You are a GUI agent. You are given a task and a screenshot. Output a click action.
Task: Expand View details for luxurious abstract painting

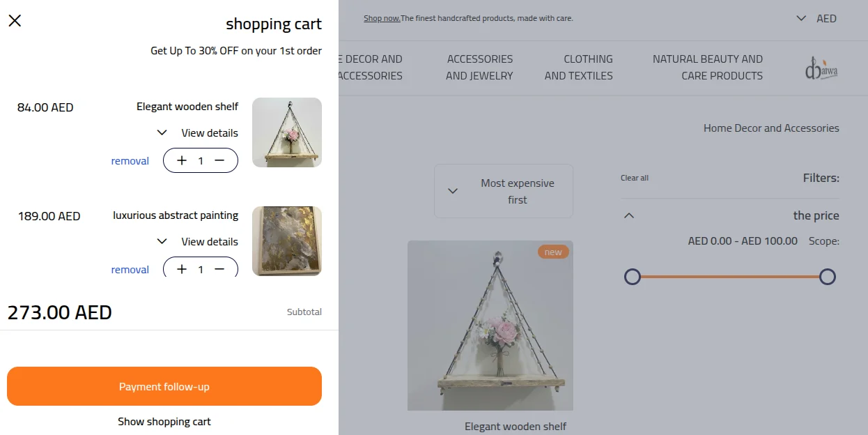pyautogui.click(x=197, y=241)
